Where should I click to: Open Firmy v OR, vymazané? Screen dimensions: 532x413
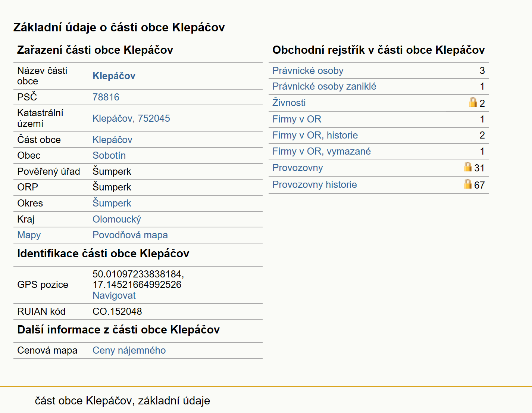point(321,151)
